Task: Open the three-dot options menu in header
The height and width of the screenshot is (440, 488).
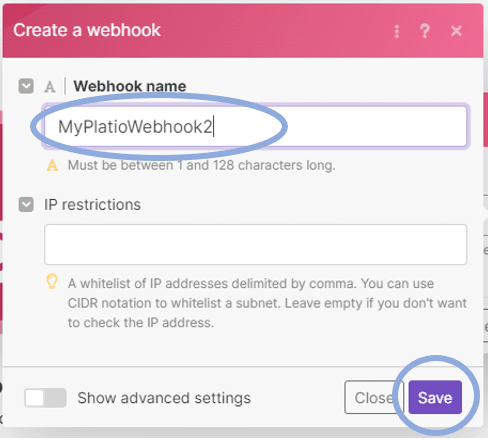Action: pyautogui.click(x=397, y=31)
